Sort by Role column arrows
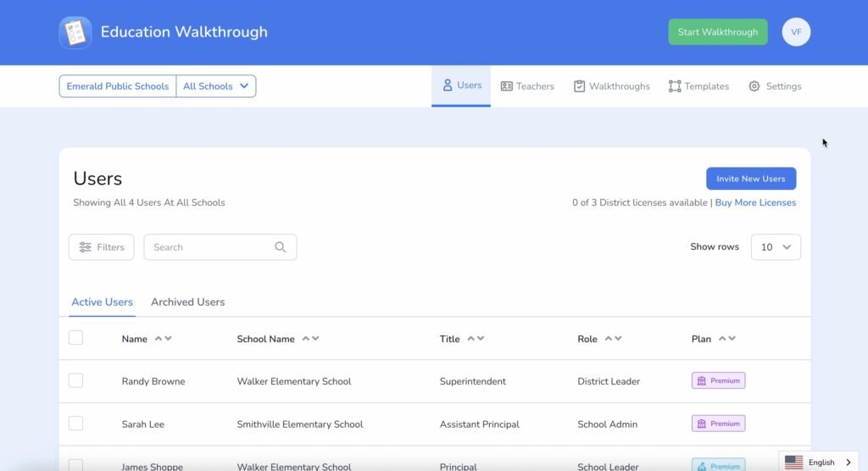 click(613, 339)
